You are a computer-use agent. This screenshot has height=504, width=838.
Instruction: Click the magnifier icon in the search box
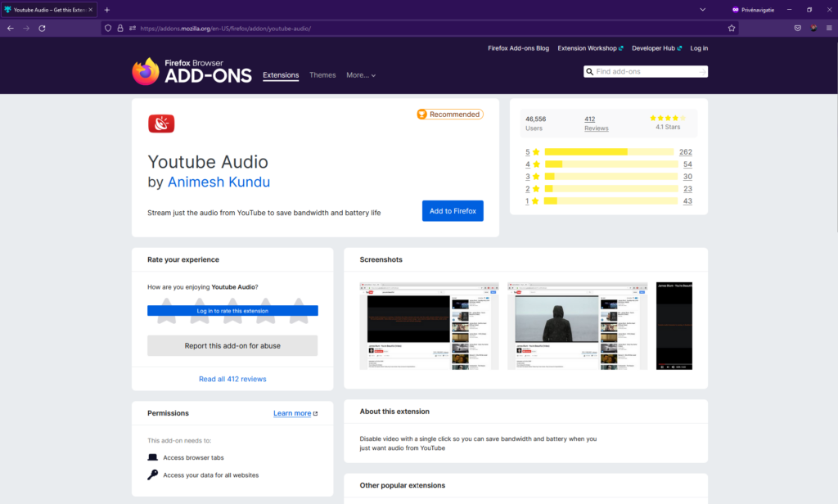click(589, 72)
